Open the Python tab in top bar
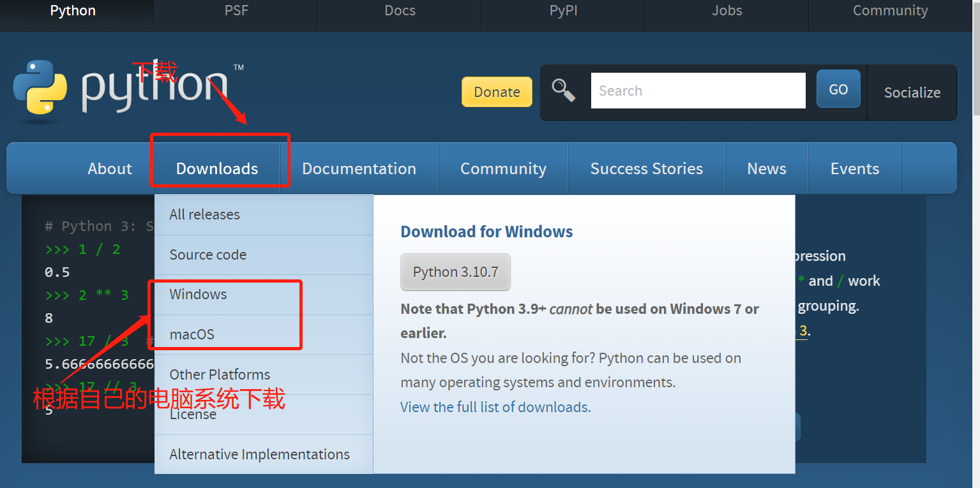 click(x=73, y=11)
